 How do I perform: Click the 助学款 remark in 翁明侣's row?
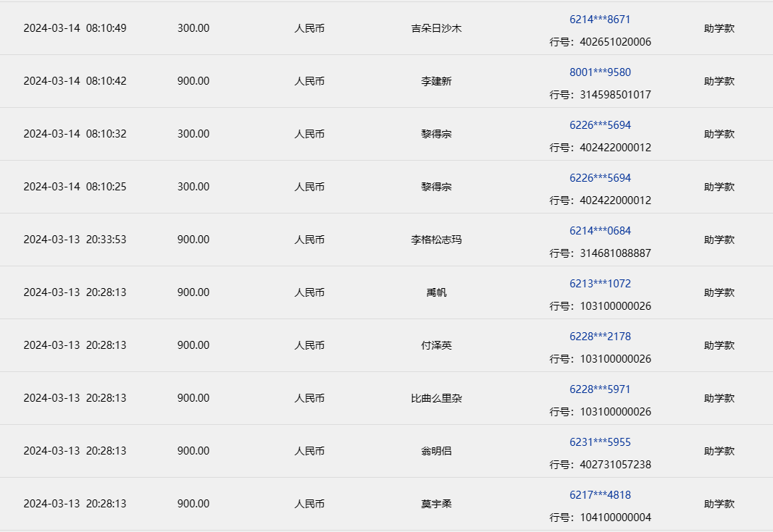click(719, 451)
